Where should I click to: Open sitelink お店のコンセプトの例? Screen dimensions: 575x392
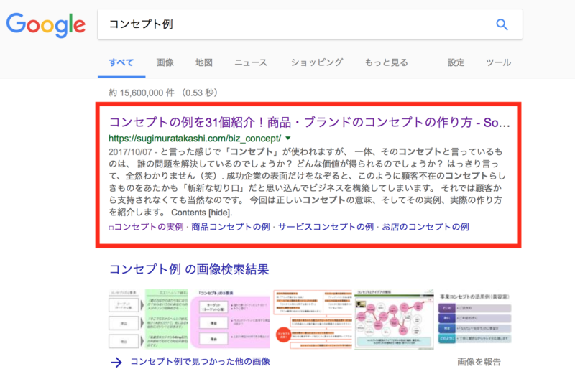tap(425, 227)
